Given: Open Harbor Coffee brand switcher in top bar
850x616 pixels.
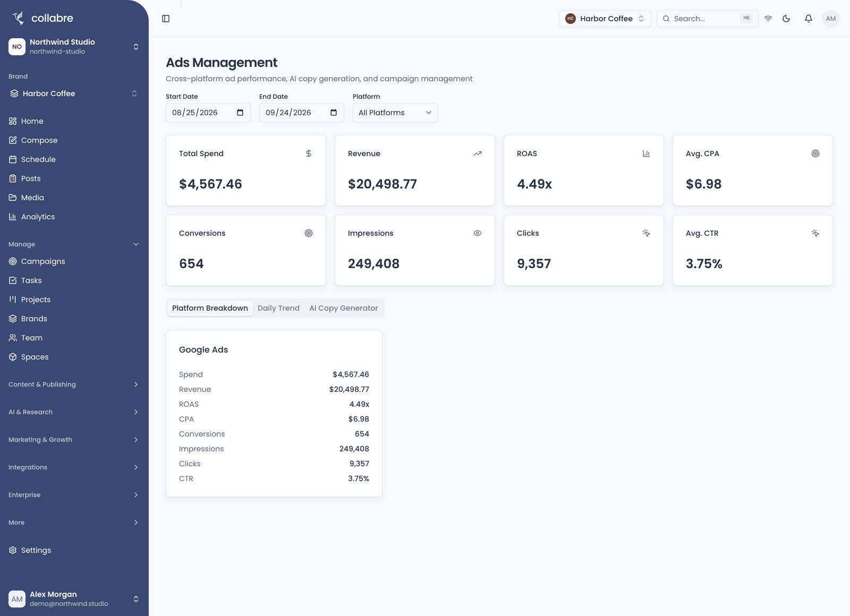Looking at the screenshot, I should pyautogui.click(x=605, y=19).
